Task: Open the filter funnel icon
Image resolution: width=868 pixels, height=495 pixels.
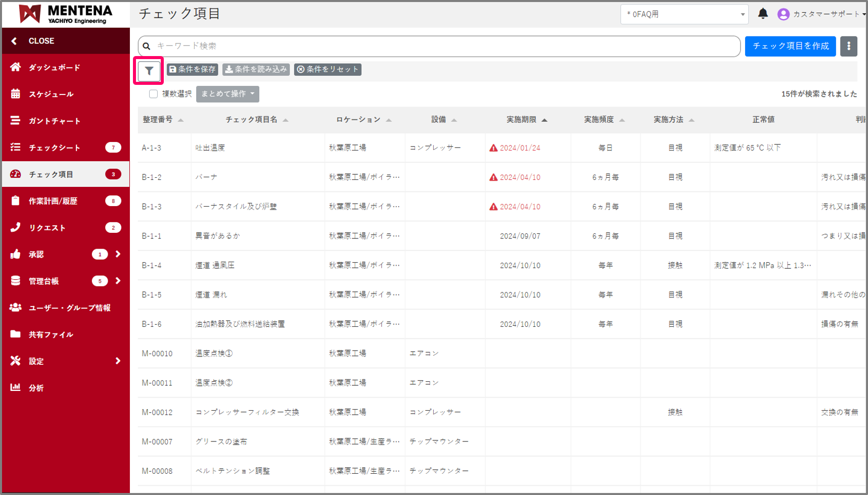Action: coord(149,71)
